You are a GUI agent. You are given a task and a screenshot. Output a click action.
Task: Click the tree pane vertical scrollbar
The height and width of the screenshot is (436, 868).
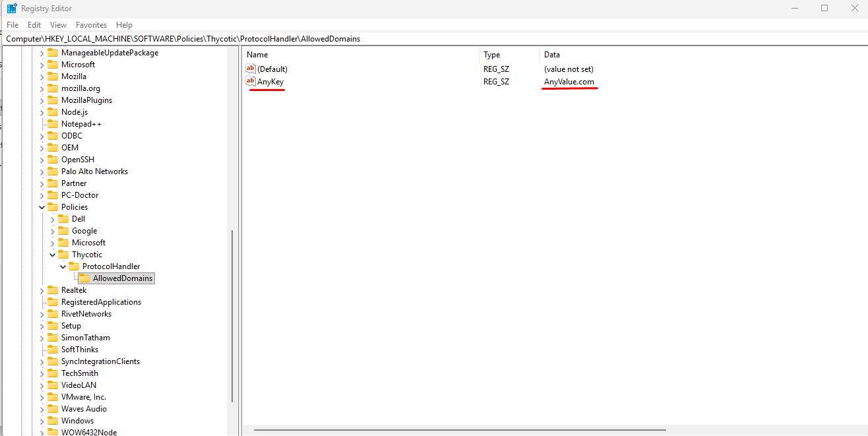click(232, 317)
